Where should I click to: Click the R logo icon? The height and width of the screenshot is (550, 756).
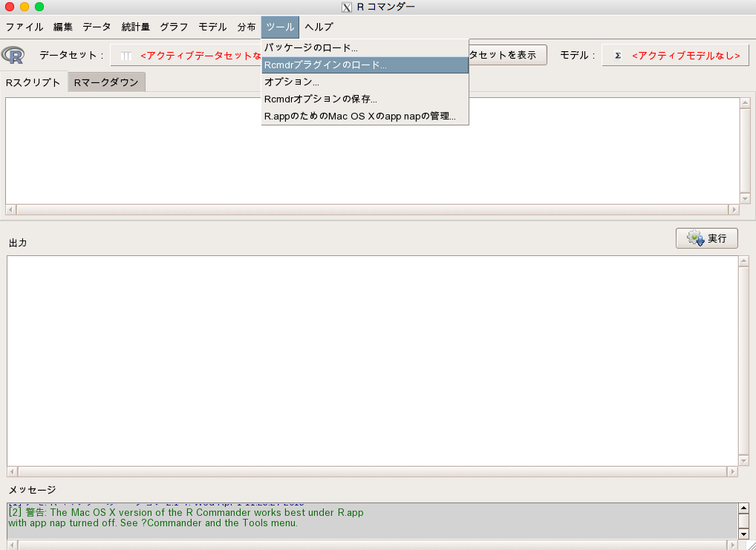coord(13,55)
